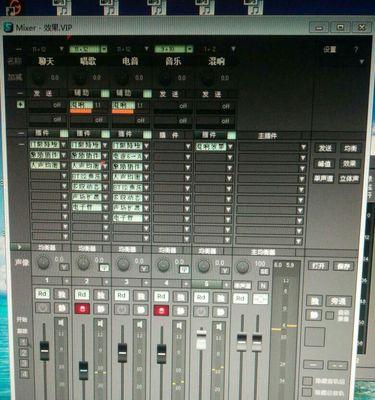
Task: Click the 旁通 bypass button
Action: coord(338,301)
